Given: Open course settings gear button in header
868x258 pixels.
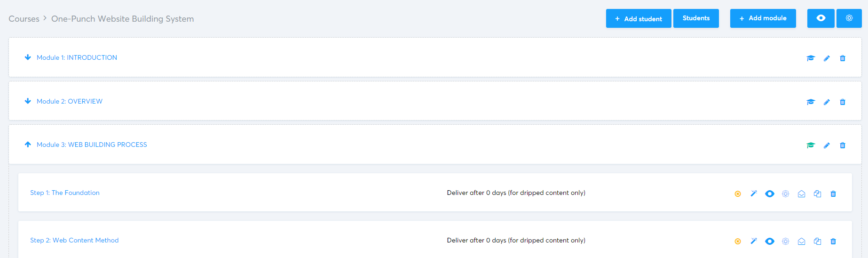Looking at the screenshot, I should 849,18.
